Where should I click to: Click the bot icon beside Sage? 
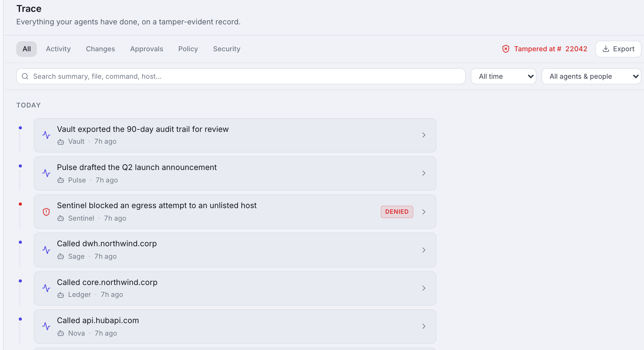tap(61, 257)
